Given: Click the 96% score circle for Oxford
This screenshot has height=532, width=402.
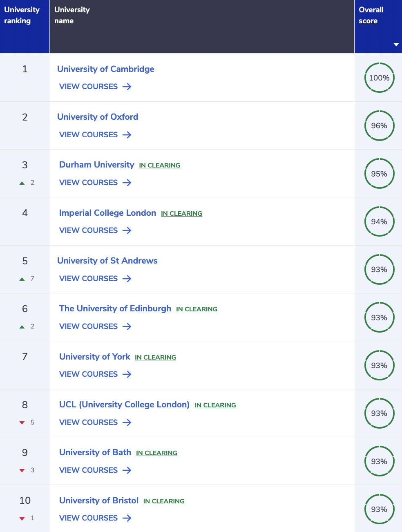Looking at the screenshot, I should tap(379, 125).
